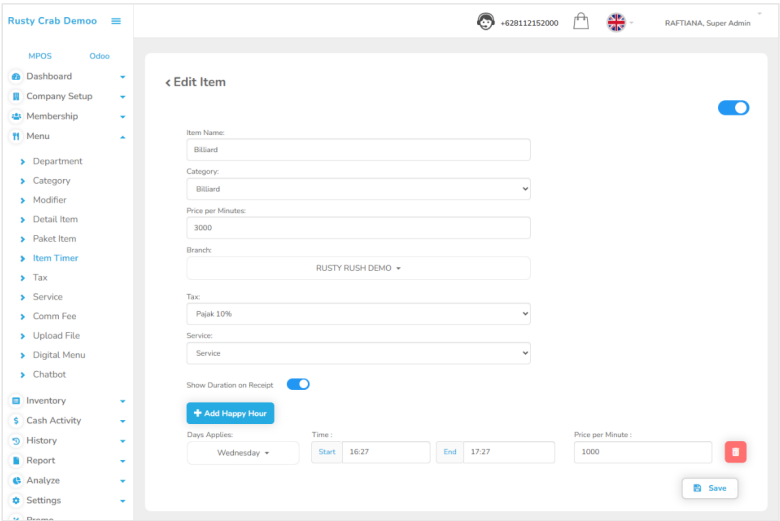Open the Modifier menu item
780x521 pixels.
pos(49,200)
